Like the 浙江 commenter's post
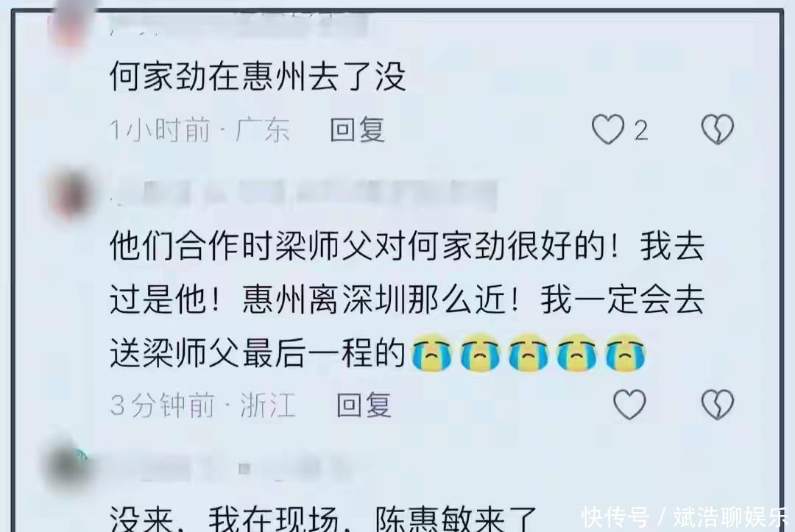 pyautogui.click(x=629, y=404)
